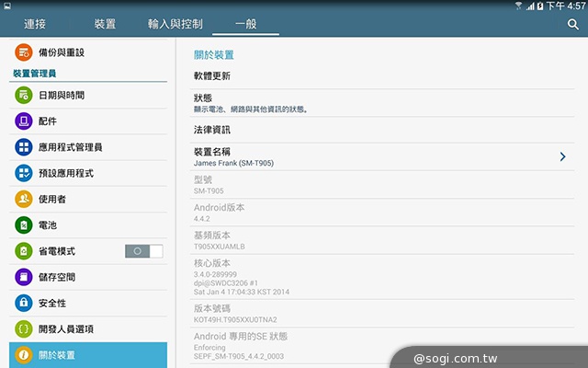Select 安全性 label in sidebar

pyautogui.click(x=52, y=303)
